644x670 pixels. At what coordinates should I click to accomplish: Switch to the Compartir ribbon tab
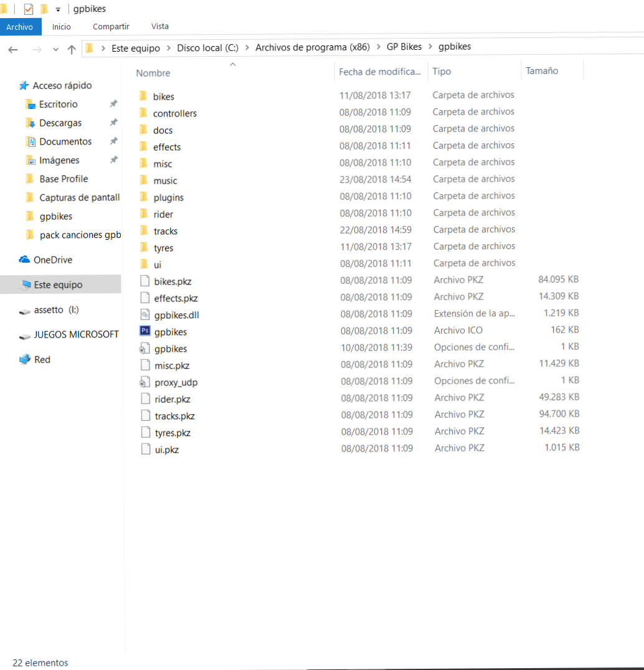pos(111,27)
